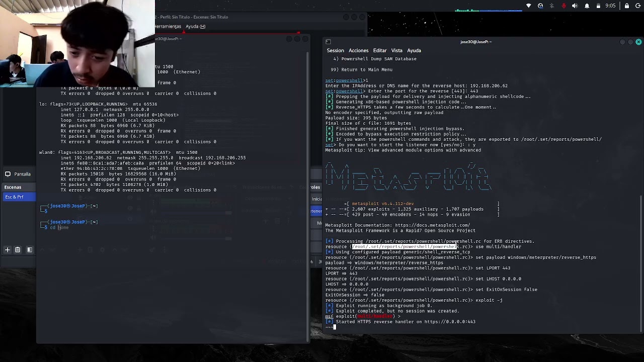Click the right terminal vertical scrollbar
Screen dimensions: 644x362
point(641,261)
